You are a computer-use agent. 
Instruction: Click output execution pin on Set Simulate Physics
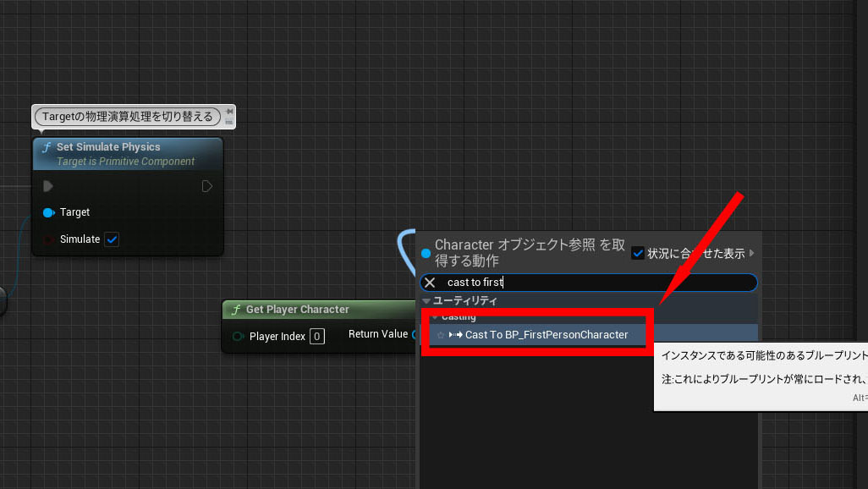click(207, 185)
